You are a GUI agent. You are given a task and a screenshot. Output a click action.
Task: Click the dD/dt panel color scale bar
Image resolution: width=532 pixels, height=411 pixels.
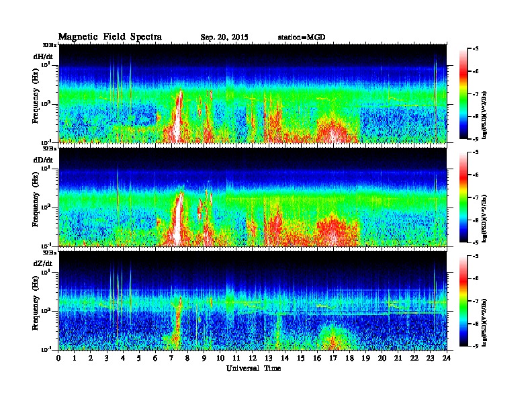tap(463, 197)
